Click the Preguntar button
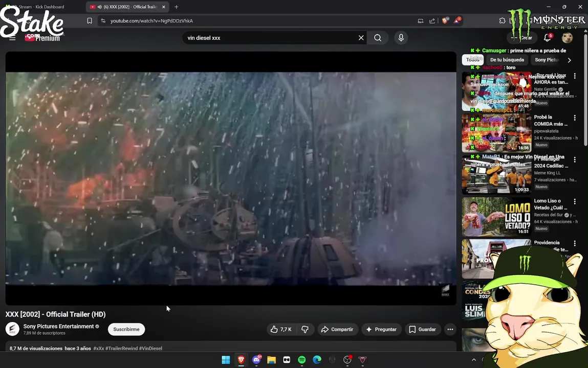588x368 pixels. (x=381, y=330)
